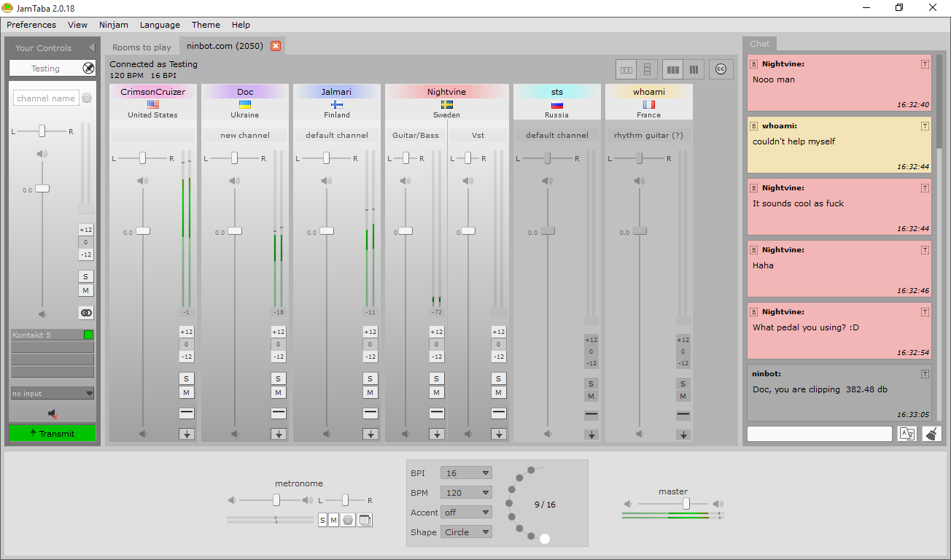
Task: Apply +12 boost on local channel
Action: click(86, 230)
